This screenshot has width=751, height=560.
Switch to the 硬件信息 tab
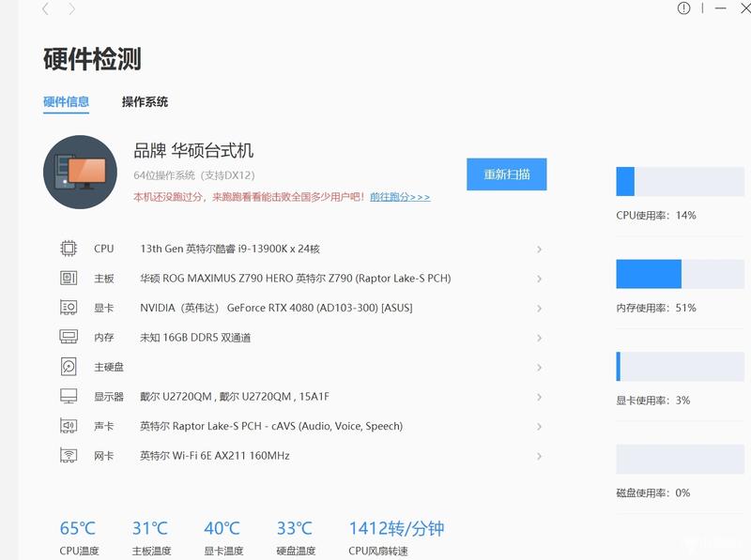tap(66, 101)
